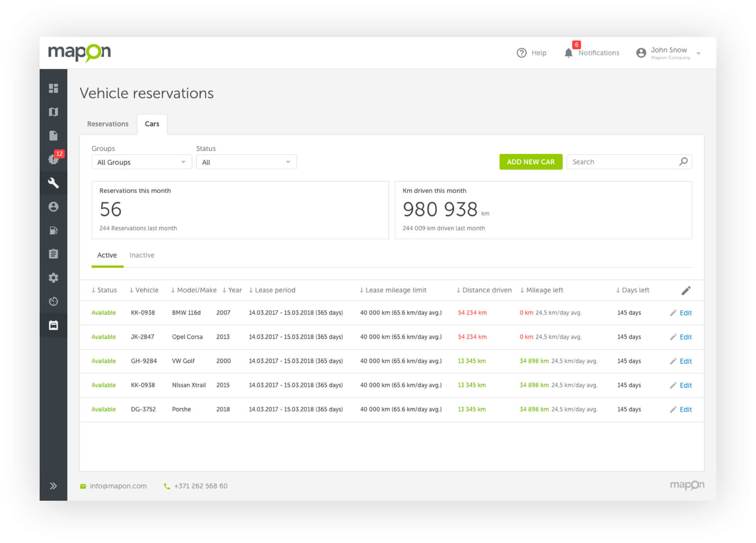Screen dimensions: 756x543
Task: Click Edit for the BMW 116d row
Action: [686, 313]
